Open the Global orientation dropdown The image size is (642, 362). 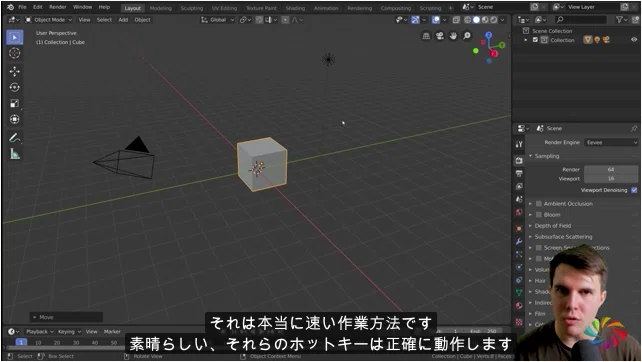[x=218, y=20]
